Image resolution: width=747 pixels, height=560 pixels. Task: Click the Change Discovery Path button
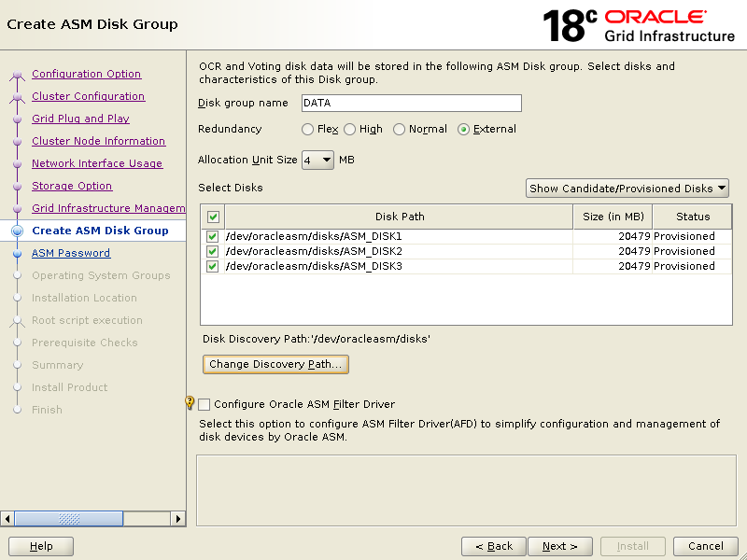click(x=275, y=364)
